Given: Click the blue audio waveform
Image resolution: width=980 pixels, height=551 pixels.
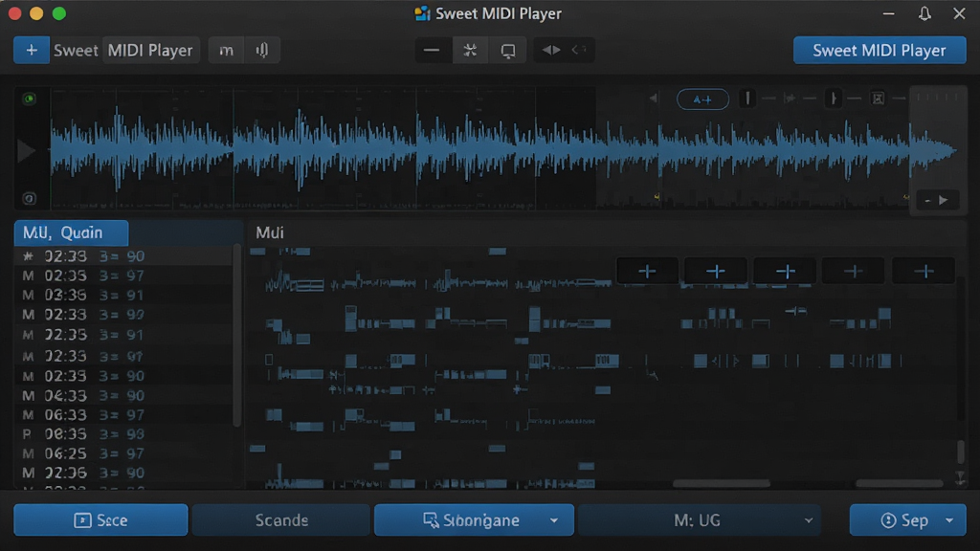Looking at the screenshot, I should click(x=503, y=150).
